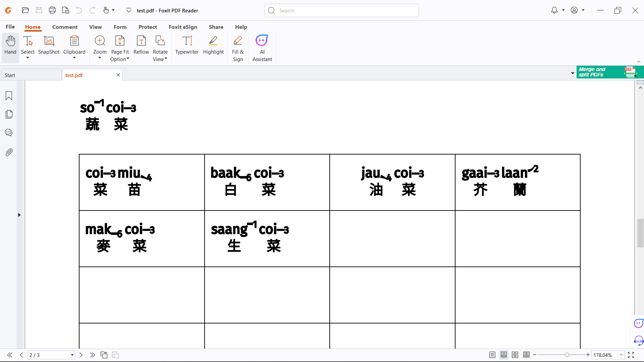Open the page number dropdown
The width and height of the screenshot is (644, 362).
click(x=72, y=355)
